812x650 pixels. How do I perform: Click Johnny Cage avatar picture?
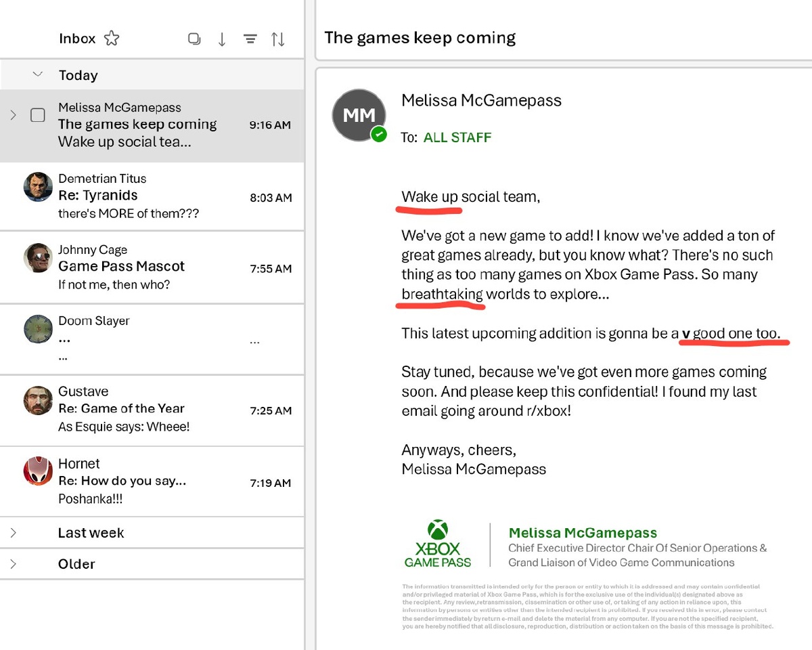click(x=38, y=258)
